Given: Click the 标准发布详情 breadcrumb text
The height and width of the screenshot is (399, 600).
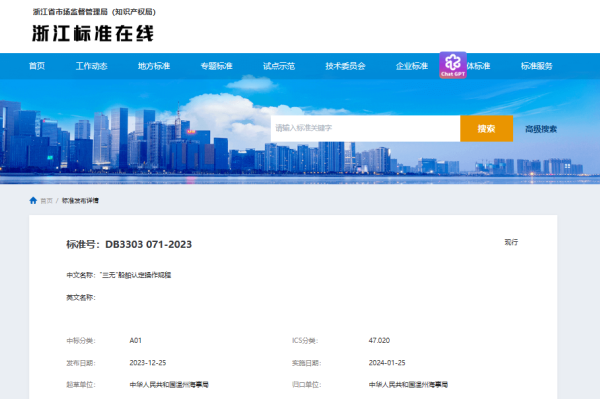Looking at the screenshot, I should (80, 200).
